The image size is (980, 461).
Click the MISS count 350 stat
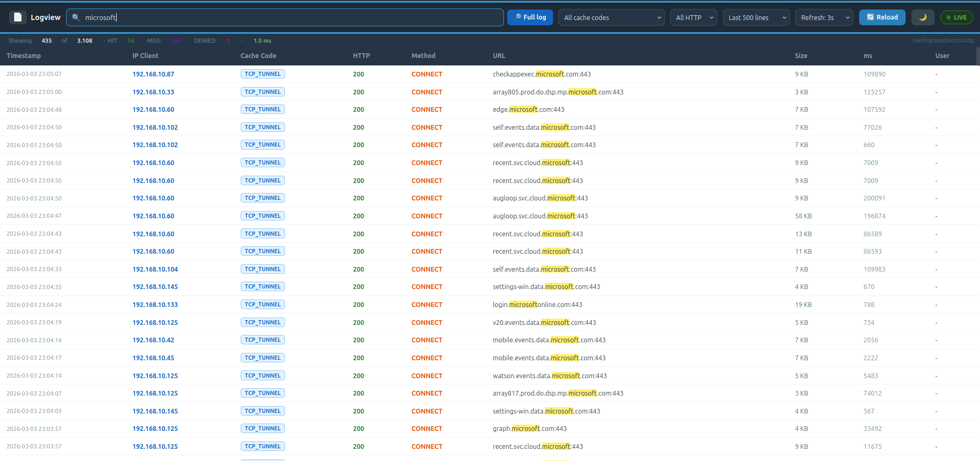pos(176,41)
